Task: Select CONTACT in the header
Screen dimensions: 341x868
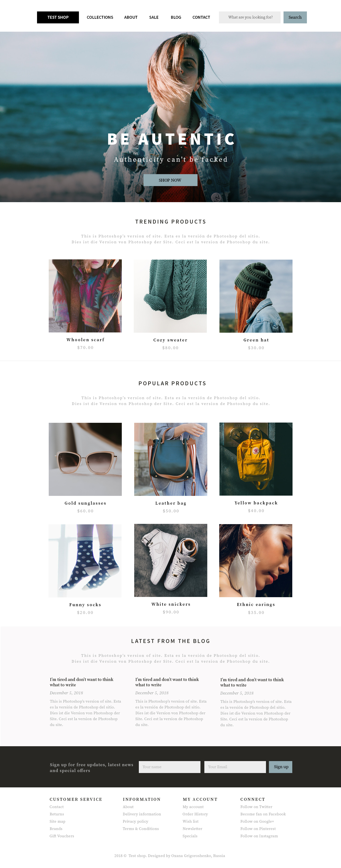Action: point(201,18)
